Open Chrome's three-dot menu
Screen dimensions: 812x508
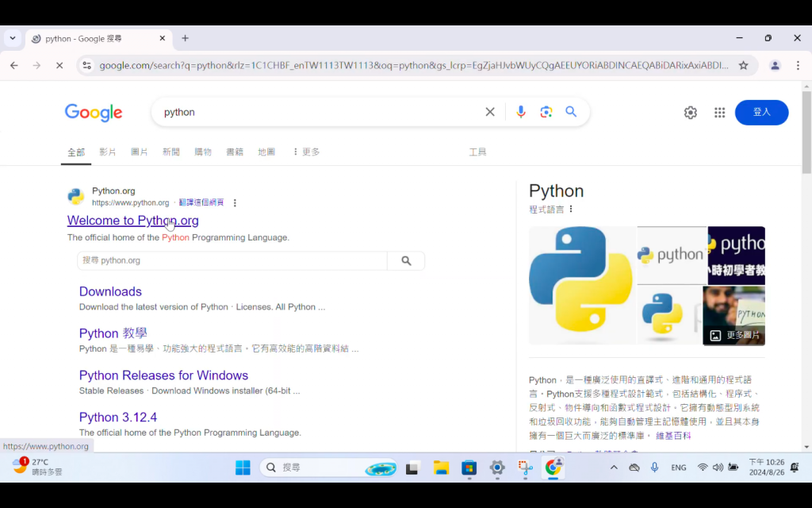pos(798,65)
